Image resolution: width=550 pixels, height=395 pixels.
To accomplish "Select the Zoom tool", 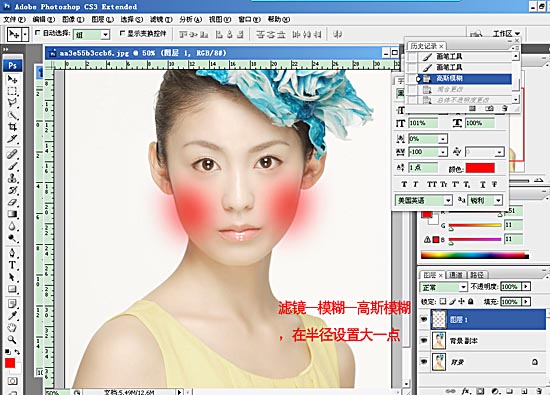I will (x=12, y=340).
